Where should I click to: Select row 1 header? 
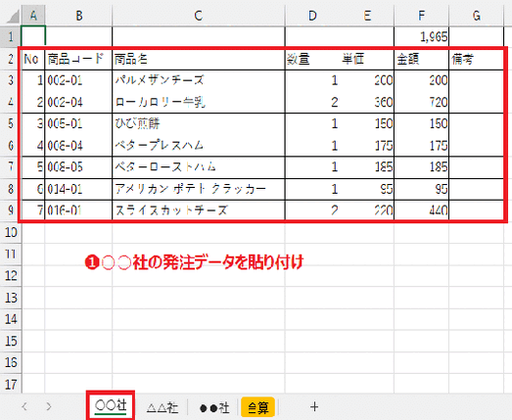[11, 36]
